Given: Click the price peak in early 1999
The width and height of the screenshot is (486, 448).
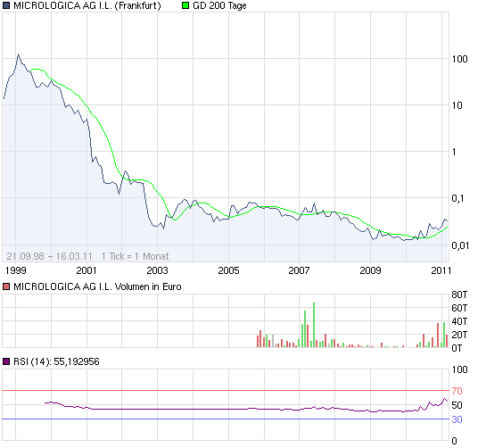Looking at the screenshot, I should coord(19,55).
